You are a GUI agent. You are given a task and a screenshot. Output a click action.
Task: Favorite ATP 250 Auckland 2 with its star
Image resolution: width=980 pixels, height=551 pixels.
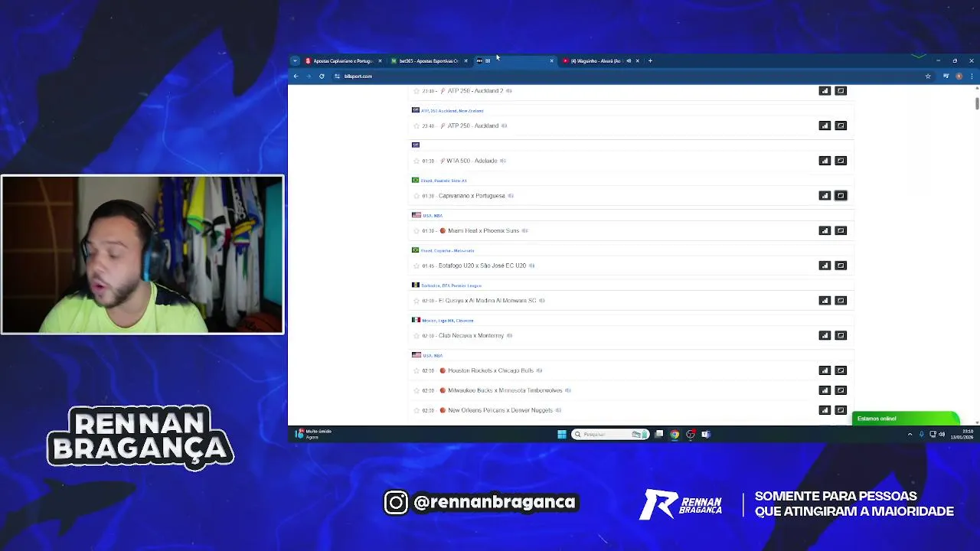click(416, 91)
